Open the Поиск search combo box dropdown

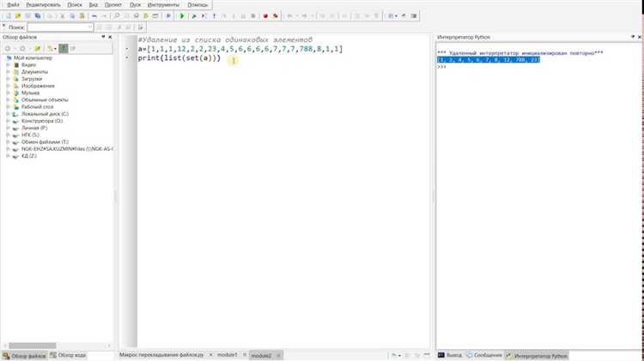pyautogui.click(x=90, y=27)
